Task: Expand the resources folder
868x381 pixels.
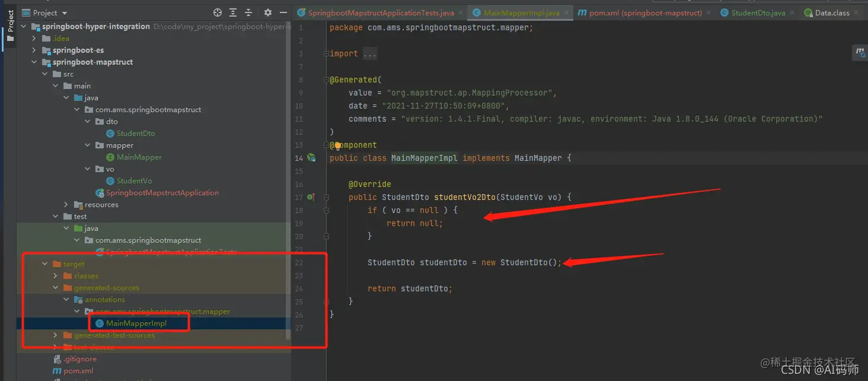Action: click(65, 204)
